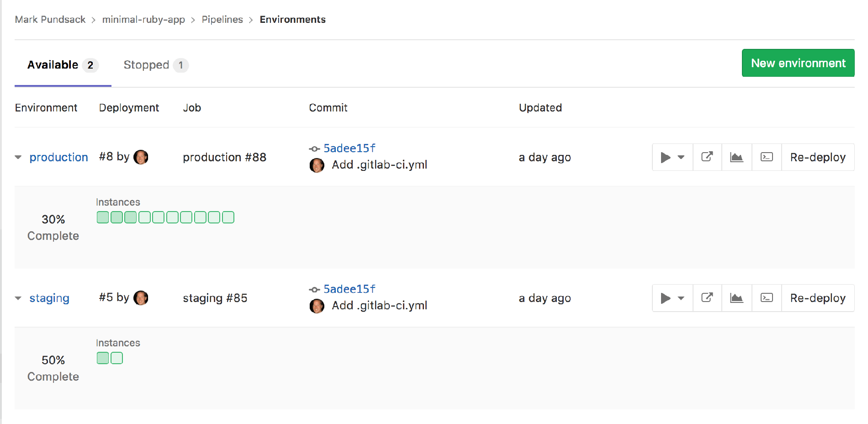Click Mark Pundsack's avatar in production deployment #8
Image resolution: width=868 pixels, height=424 pixels.
(141, 157)
